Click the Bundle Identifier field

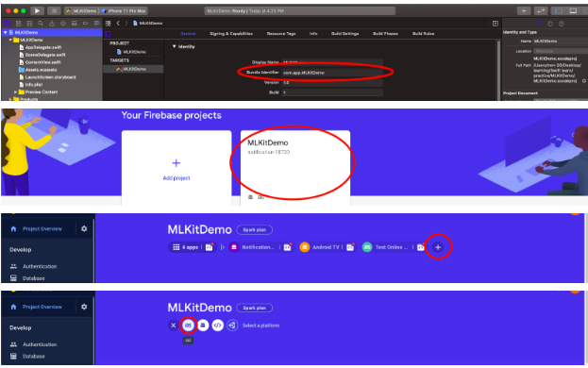pyautogui.click(x=332, y=73)
